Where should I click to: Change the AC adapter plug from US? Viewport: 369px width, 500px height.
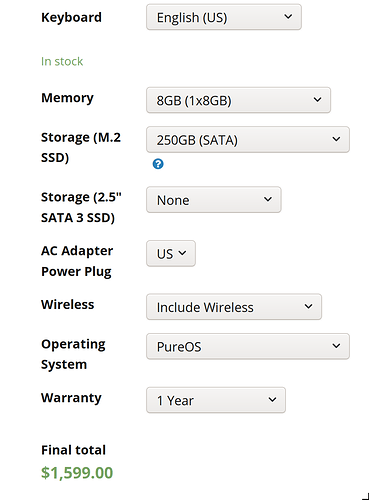click(x=171, y=254)
